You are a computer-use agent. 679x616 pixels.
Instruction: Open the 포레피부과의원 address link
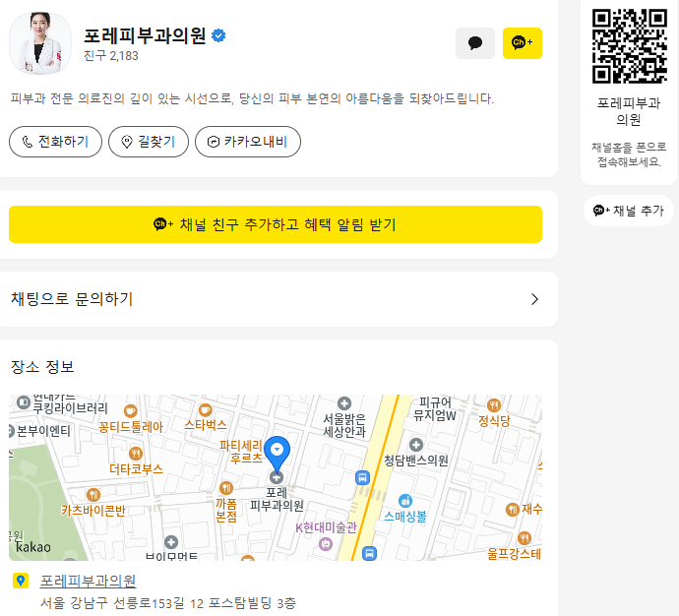click(88, 581)
